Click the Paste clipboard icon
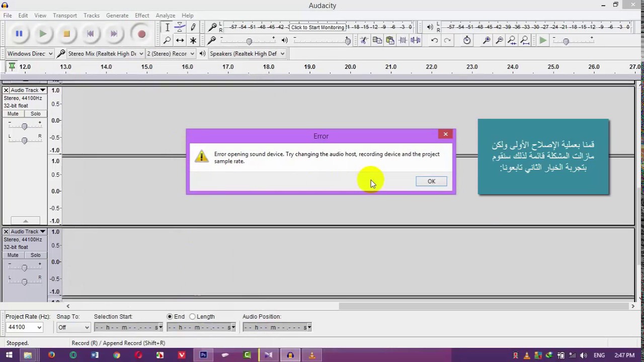Screen dimensions: 644x362 coord(390,40)
